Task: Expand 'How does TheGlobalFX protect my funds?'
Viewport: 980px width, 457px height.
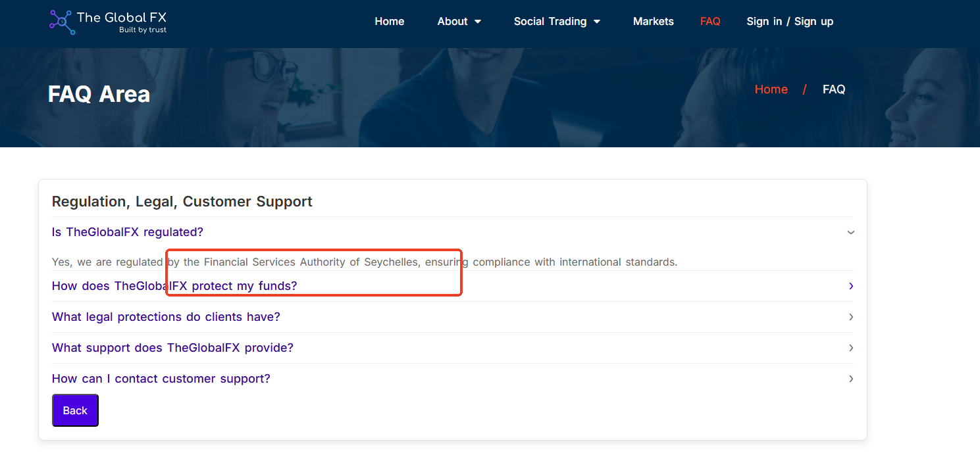Action: pyautogui.click(x=452, y=286)
